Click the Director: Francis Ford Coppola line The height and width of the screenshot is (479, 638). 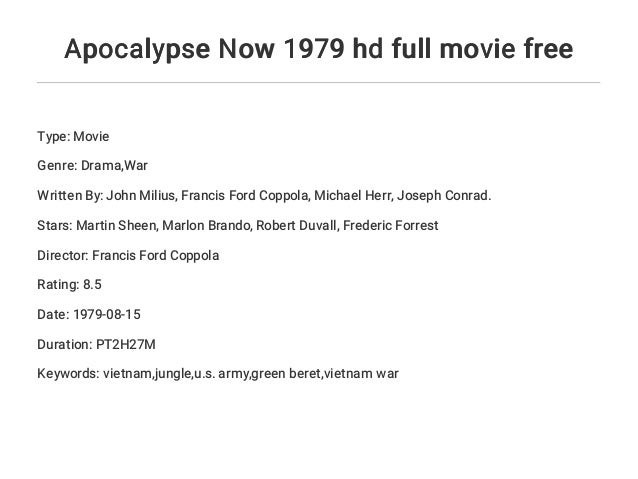(x=128, y=256)
